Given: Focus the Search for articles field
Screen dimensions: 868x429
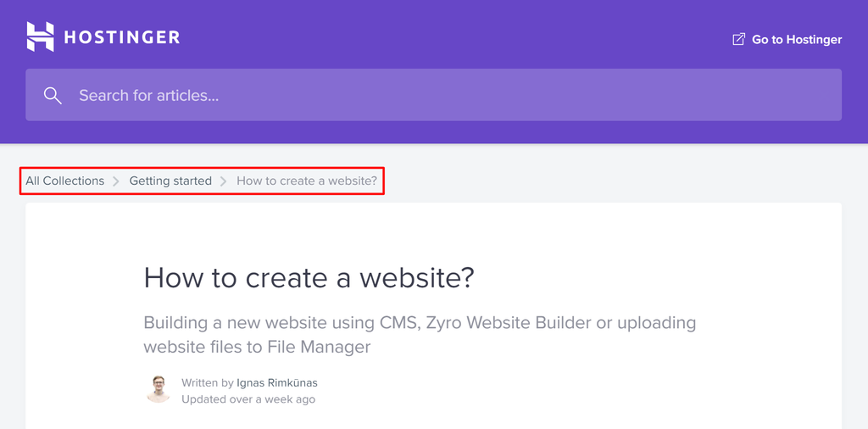Looking at the screenshot, I should (x=424, y=96).
